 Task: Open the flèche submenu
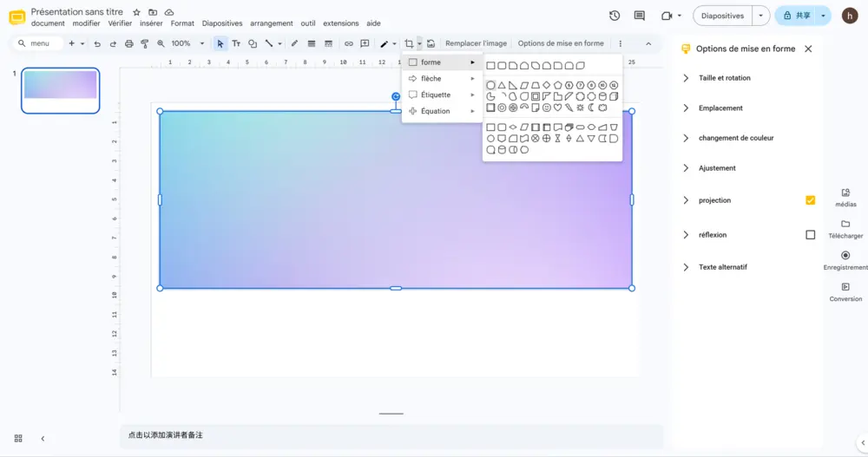click(x=442, y=79)
